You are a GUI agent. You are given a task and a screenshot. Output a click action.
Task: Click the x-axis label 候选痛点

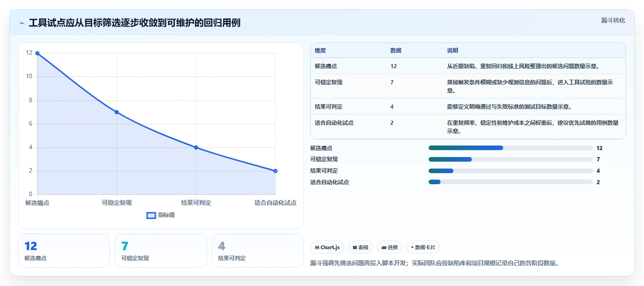coord(37,203)
